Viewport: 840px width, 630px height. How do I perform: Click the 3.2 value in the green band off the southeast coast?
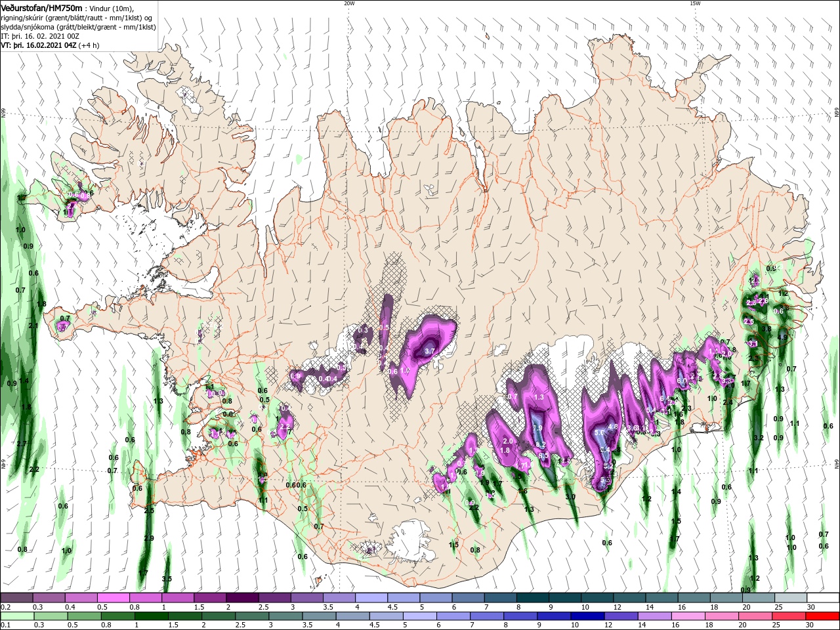pyautogui.click(x=759, y=438)
